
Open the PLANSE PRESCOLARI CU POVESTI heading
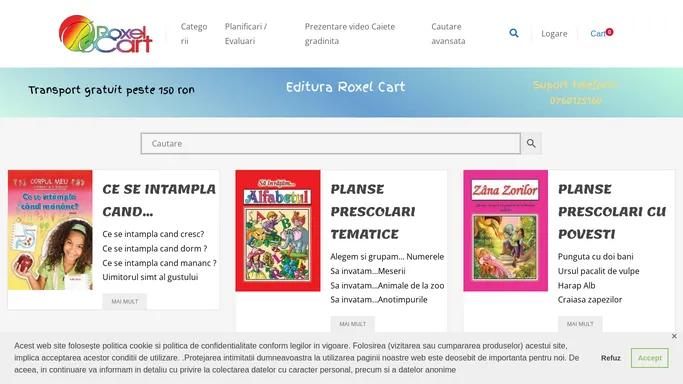click(612, 212)
